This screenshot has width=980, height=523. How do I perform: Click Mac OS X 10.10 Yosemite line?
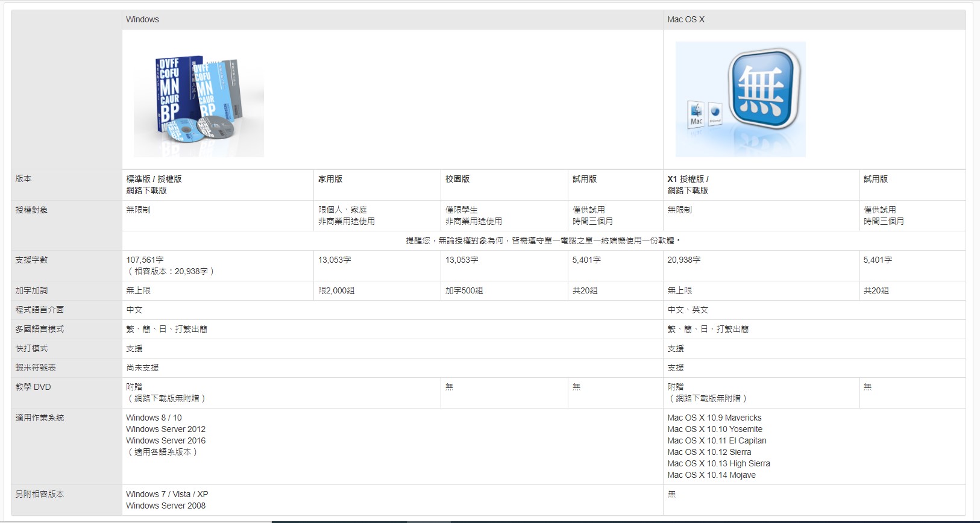tap(715, 429)
